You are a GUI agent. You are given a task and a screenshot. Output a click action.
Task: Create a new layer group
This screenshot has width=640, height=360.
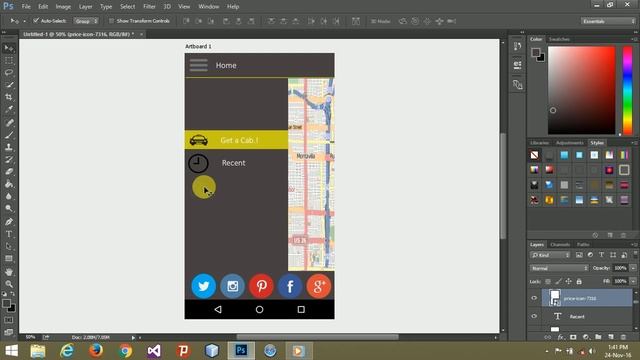[x=598, y=337]
